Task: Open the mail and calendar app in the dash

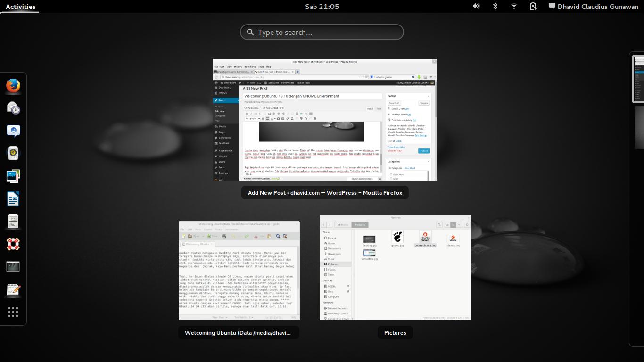Action: [x=13, y=108]
